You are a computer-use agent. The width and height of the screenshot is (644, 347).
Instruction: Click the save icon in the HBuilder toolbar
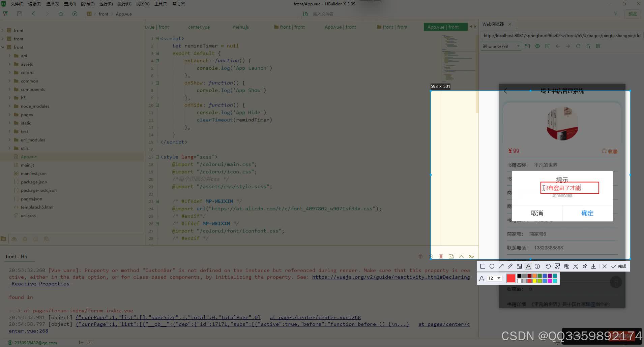point(20,14)
